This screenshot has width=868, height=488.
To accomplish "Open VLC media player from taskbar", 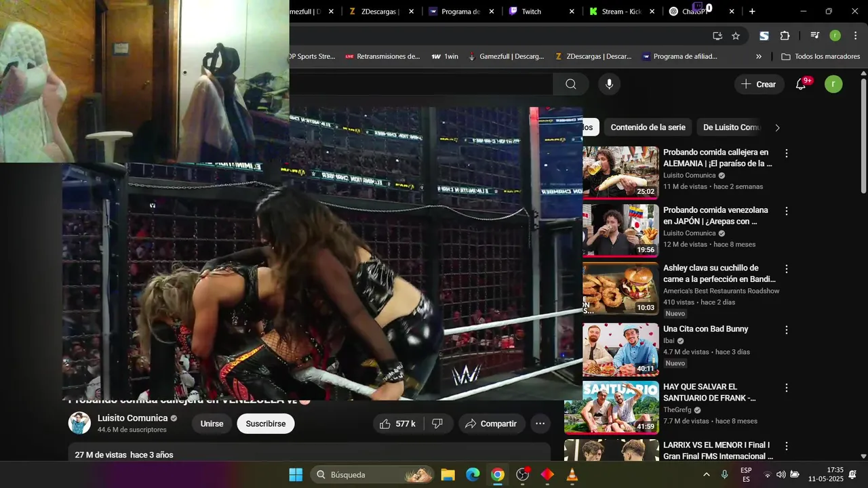I will point(572,474).
